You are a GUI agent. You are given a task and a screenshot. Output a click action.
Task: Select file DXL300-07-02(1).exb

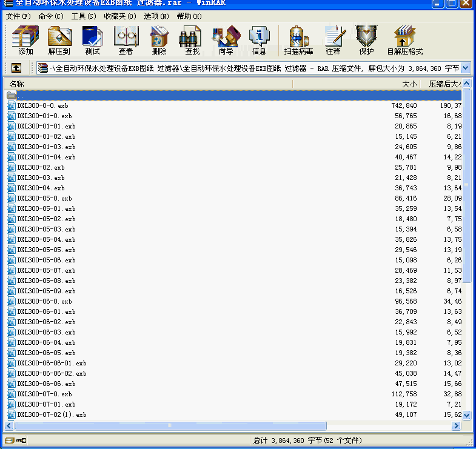pyautogui.click(x=52, y=414)
